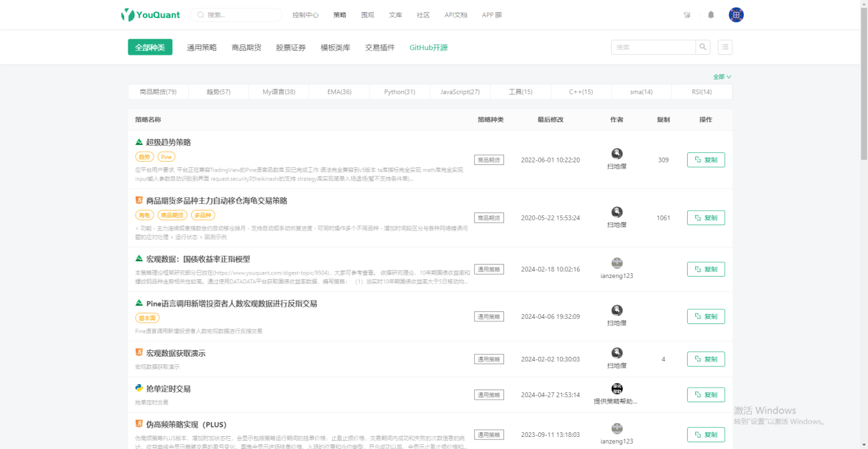This screenshot has width=868, height=449.
Task: Toggle the list view icon button
Action: tap(725, 47)
